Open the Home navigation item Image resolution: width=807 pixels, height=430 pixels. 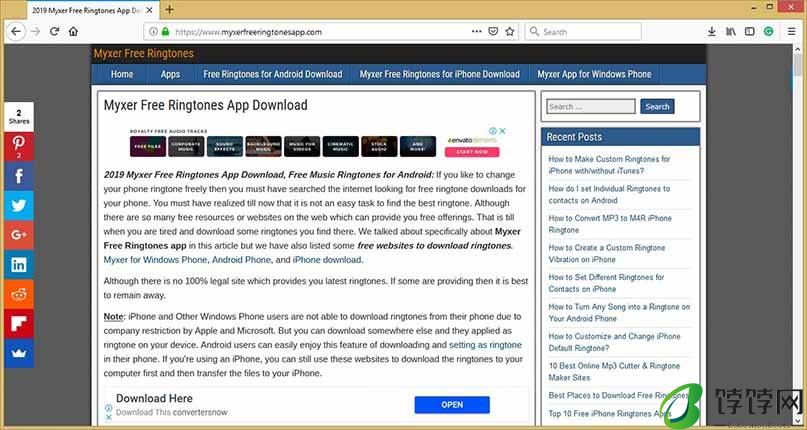click(x=122, y=74)
